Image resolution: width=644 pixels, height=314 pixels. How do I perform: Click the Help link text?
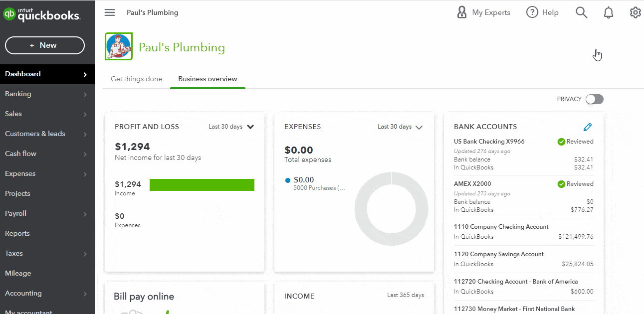tap(550, 12)
